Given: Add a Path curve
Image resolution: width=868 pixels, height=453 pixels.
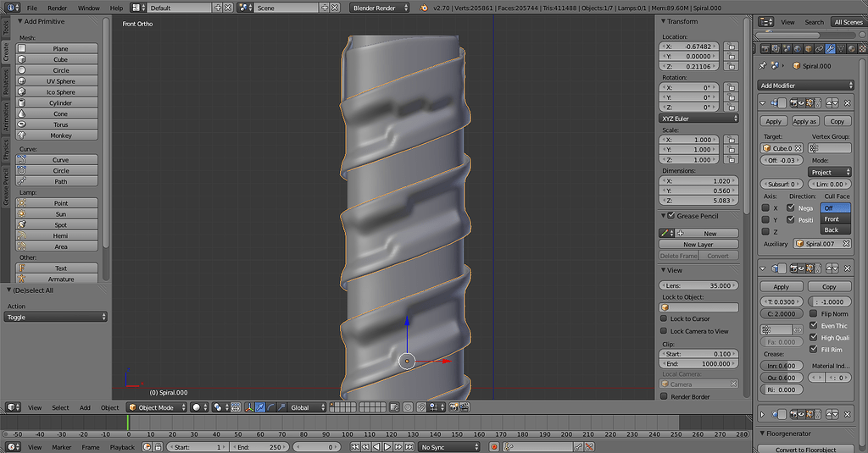Looking at the screenshot, I should coord(57,181).
